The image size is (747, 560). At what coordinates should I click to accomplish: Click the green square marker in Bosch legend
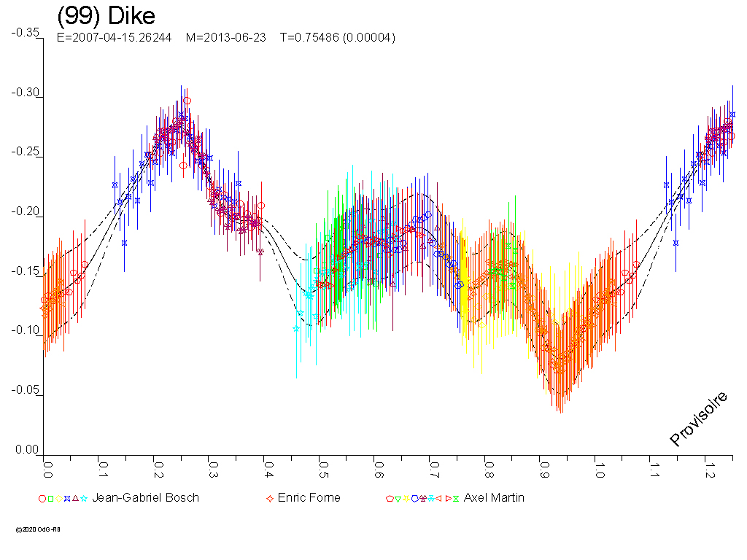point(50,499)
